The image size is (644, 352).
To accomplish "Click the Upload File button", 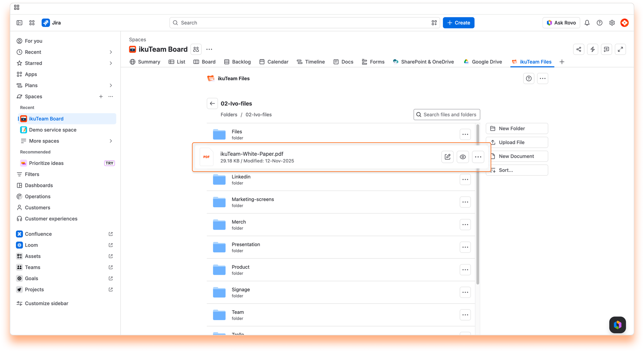I will (517, 142).
